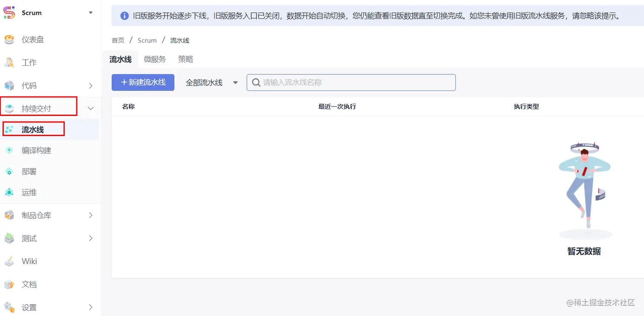The image size is (644, 316).
Task: Click the 代码 menu label
Action: (x=29, y=86)
